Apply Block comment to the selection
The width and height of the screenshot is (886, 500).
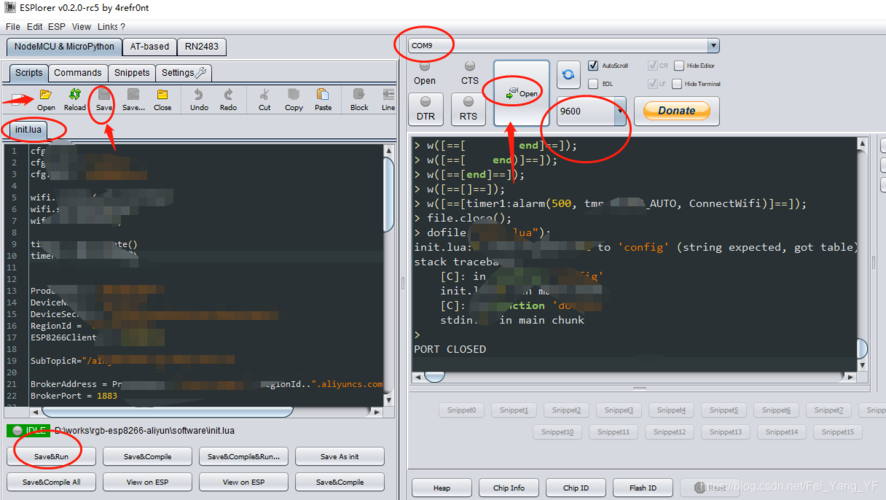pyautogui.click(x=359, y=99)
